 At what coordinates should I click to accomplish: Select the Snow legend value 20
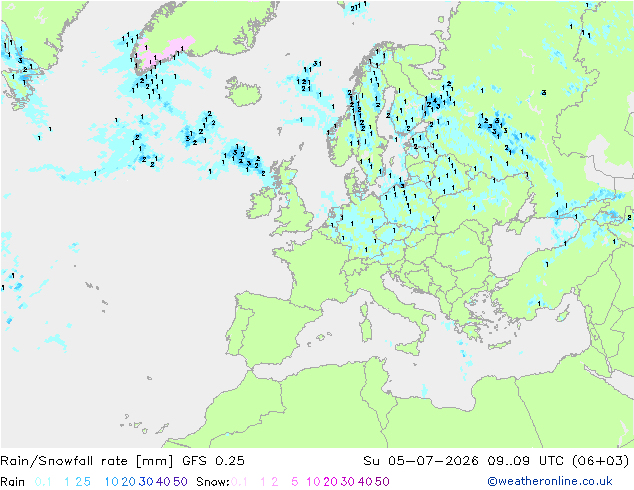tap(330, 482)
